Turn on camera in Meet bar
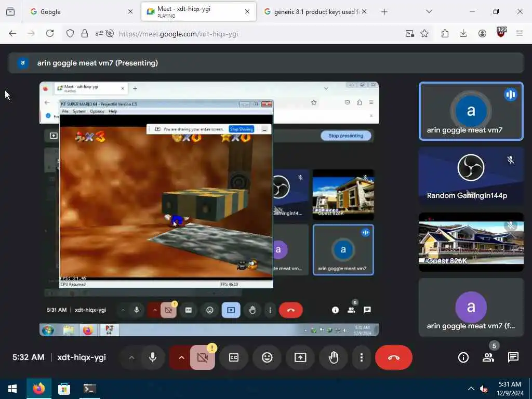This screenshot has width=532, height=399. pyautogui.click(x=202, y=357)
